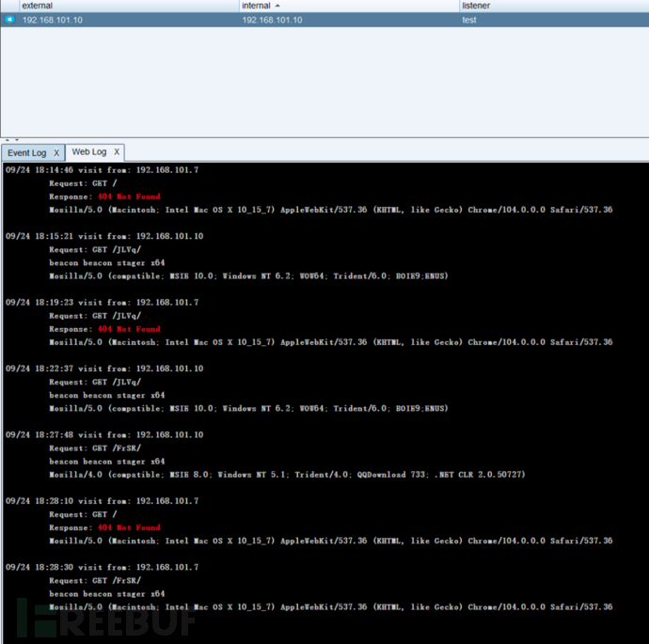
Task: Close the Web Log tab
Action: click(117, 151)
